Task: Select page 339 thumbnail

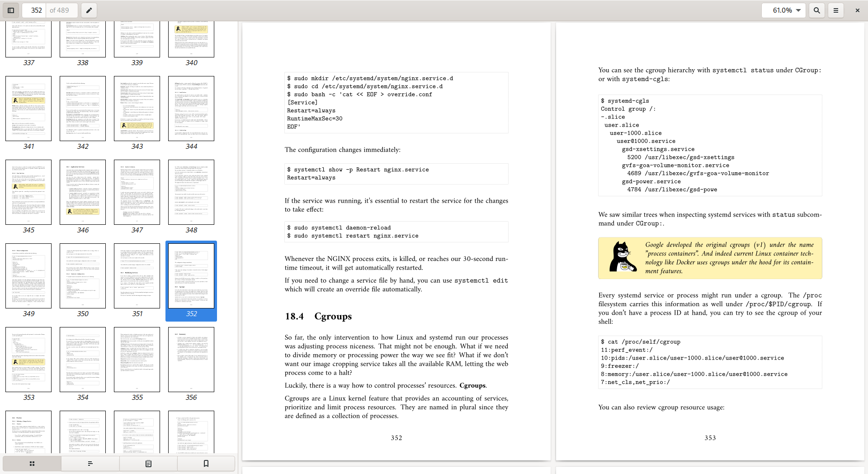Action: point(137,39)
